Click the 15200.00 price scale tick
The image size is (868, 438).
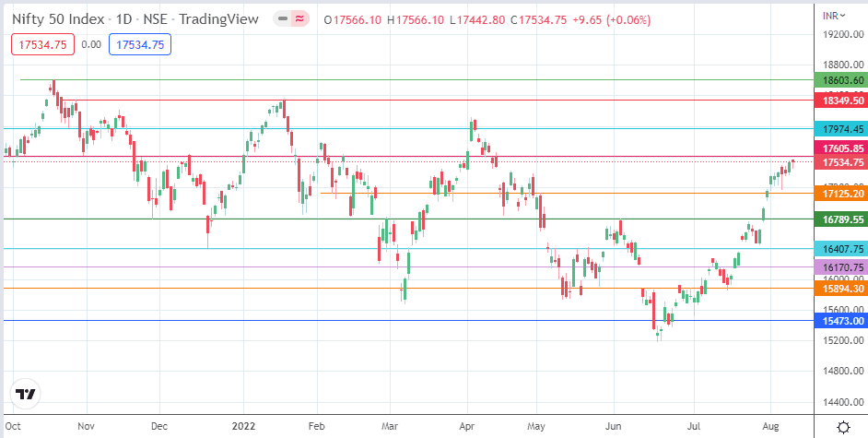[841, 340]
